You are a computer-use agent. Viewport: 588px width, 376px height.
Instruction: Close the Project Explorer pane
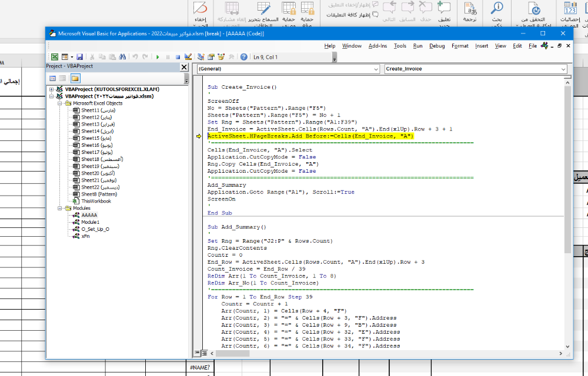coord(183,67)
